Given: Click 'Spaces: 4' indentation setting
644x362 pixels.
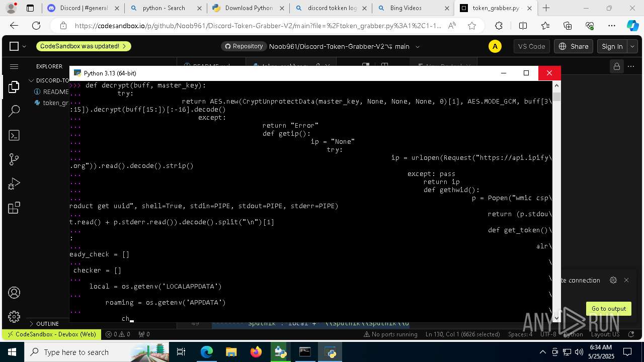Looking at the screenshot, I should coord(520,334).
